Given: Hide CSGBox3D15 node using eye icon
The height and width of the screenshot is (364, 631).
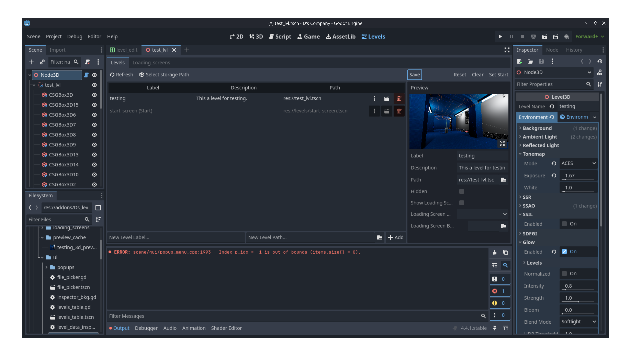Looking at the screenshot, I should [x=94, y=105].
